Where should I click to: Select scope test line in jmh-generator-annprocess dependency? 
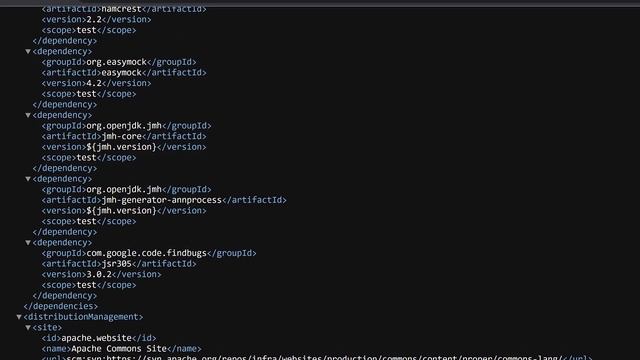pyautogui.click(x=89, y=221)
